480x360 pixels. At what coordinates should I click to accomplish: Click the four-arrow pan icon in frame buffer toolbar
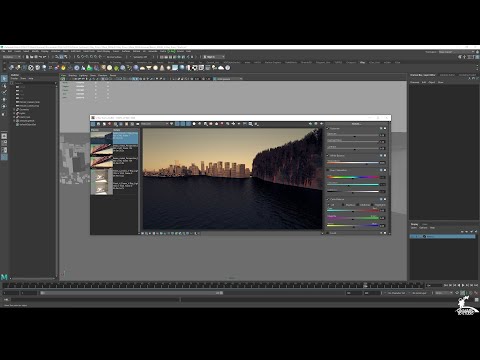(x=233, y=124)
